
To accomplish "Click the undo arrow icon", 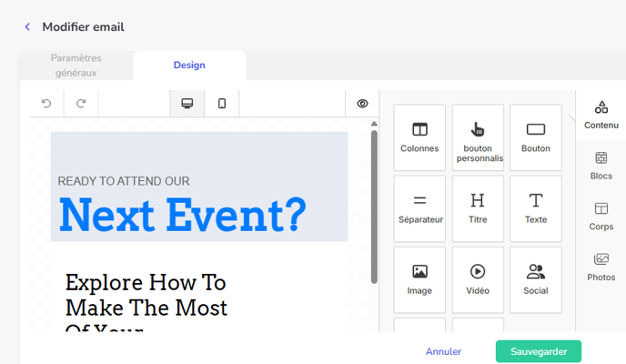I will (x=46, y=104).
